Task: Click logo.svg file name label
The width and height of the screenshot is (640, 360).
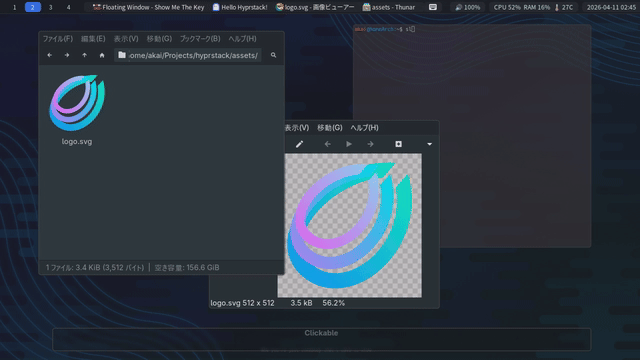Action: (77, 142)
